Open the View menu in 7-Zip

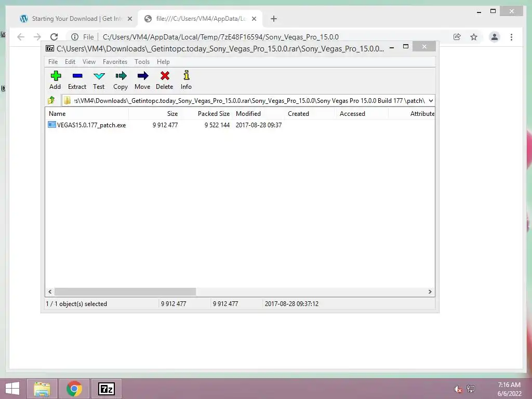click(89, 62)
